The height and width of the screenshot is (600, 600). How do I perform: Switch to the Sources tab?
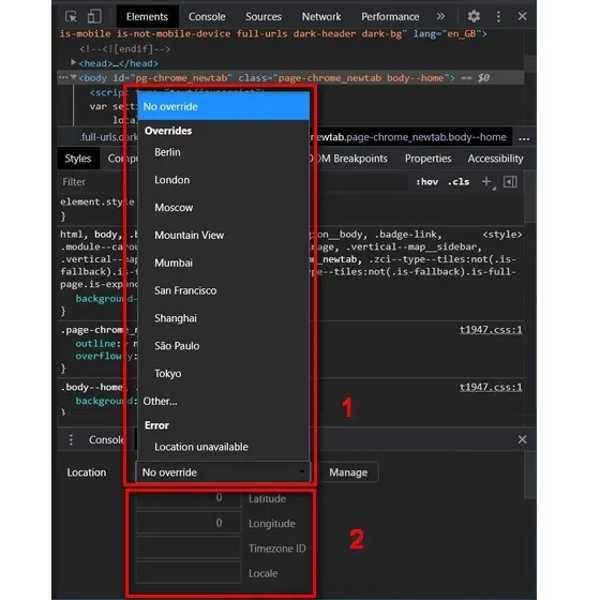[263, 17]
